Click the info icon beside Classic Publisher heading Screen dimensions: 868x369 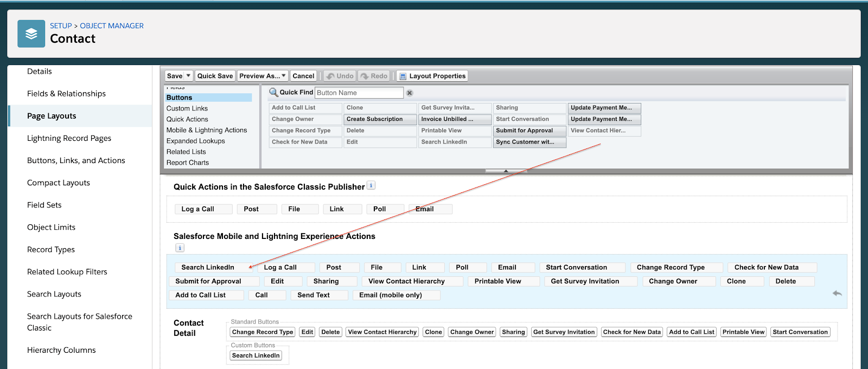pyautogui.click(x=371, y=185)
